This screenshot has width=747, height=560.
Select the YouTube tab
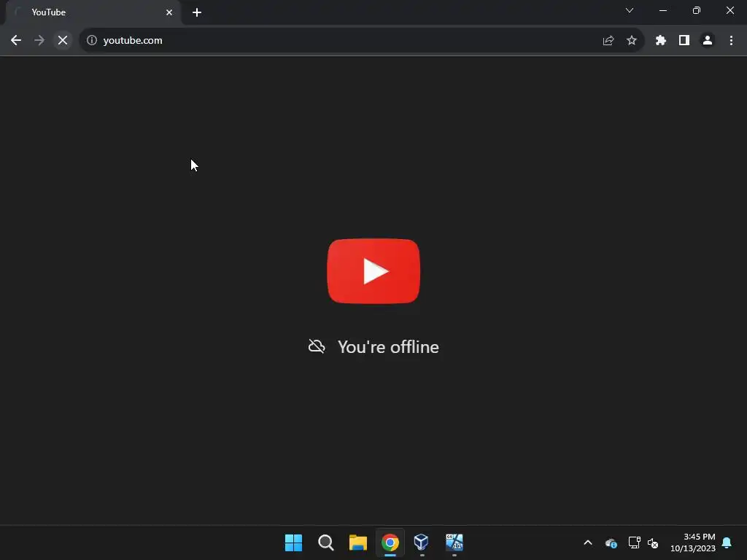point(93,12)
